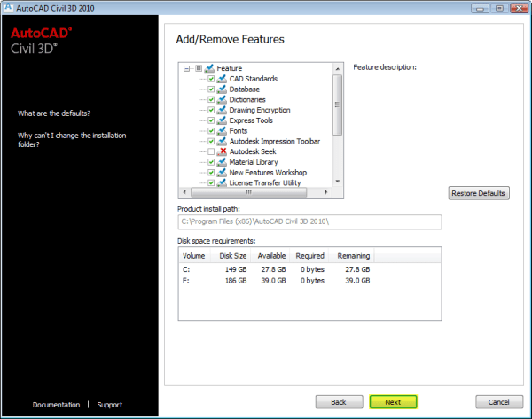532x419 pixels.
Task: Click the CAD Standards feature icon
Action: pos(222,79)
